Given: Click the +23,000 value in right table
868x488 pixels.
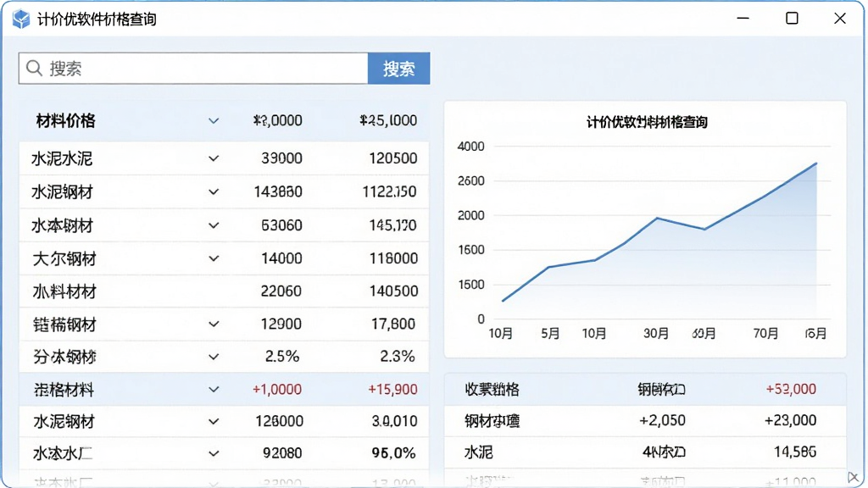Looking at the screenshot, I should (791, 420).
